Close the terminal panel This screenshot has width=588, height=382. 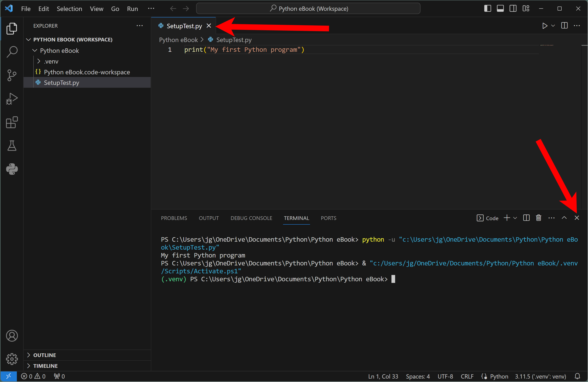coord(577,218)
